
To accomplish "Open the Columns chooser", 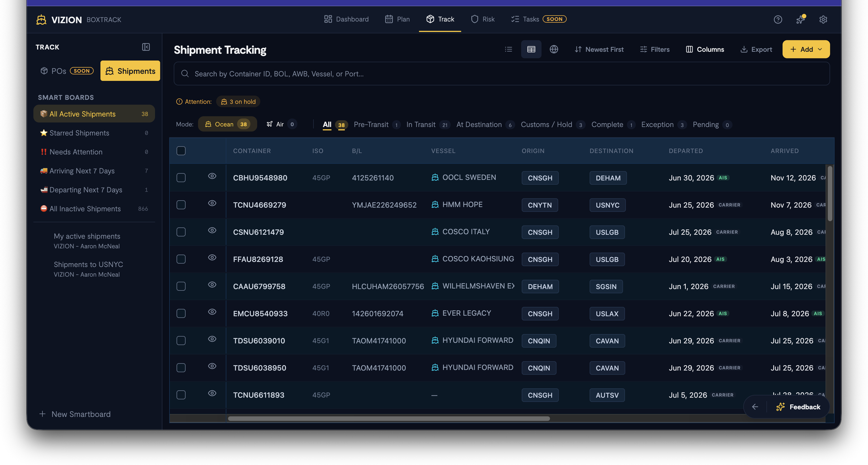I will click(x=705, y=49).
